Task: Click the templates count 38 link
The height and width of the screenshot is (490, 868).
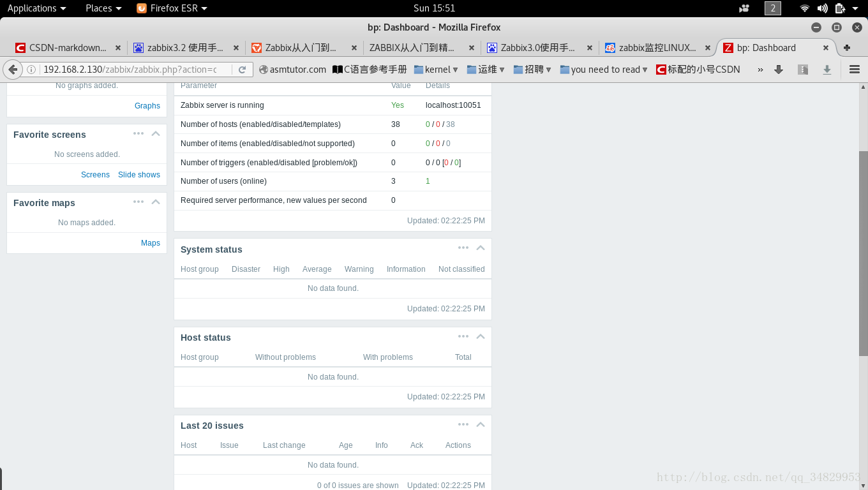Action: click(451, 124)
